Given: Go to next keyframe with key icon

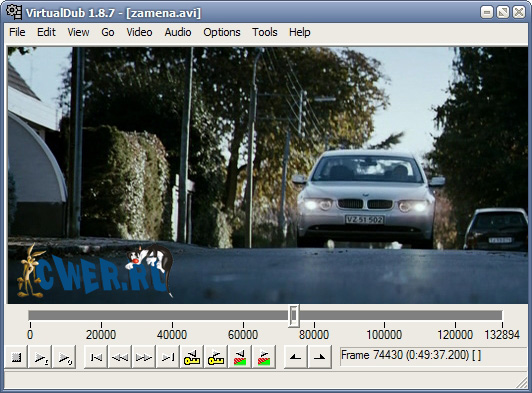Looking at the screenshot, I should (216, 357).
